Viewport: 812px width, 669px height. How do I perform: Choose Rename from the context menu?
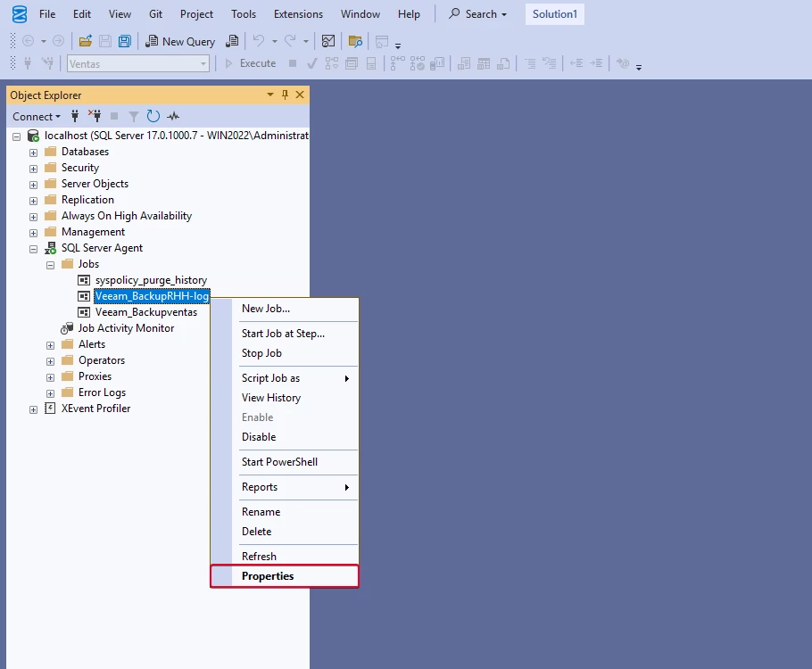285,512
